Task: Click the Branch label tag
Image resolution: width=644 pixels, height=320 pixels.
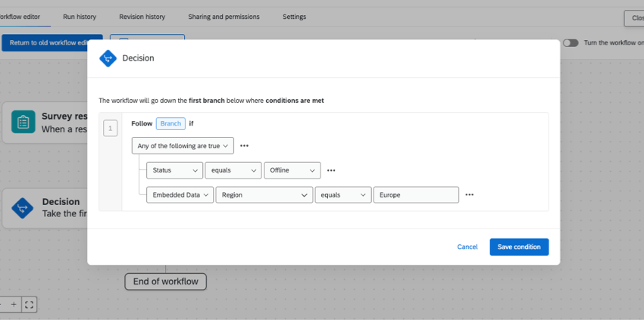Action: [170, 123]
